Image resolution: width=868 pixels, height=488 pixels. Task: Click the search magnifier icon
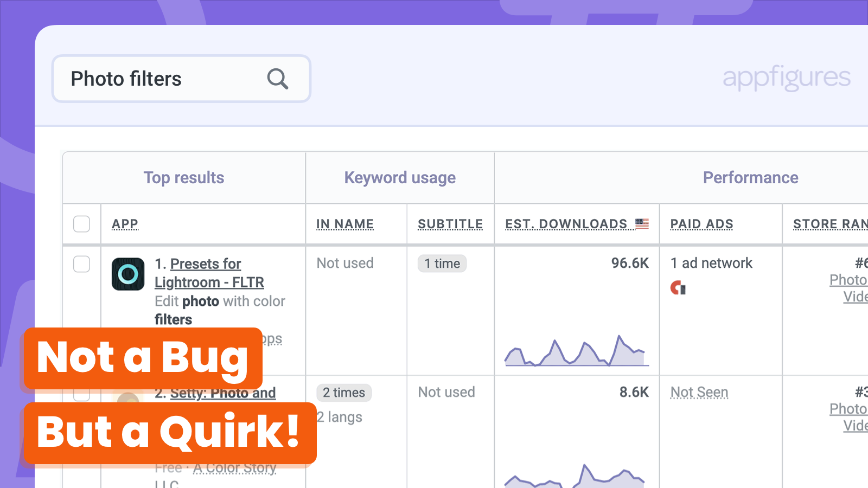click(x=277, y=79)
